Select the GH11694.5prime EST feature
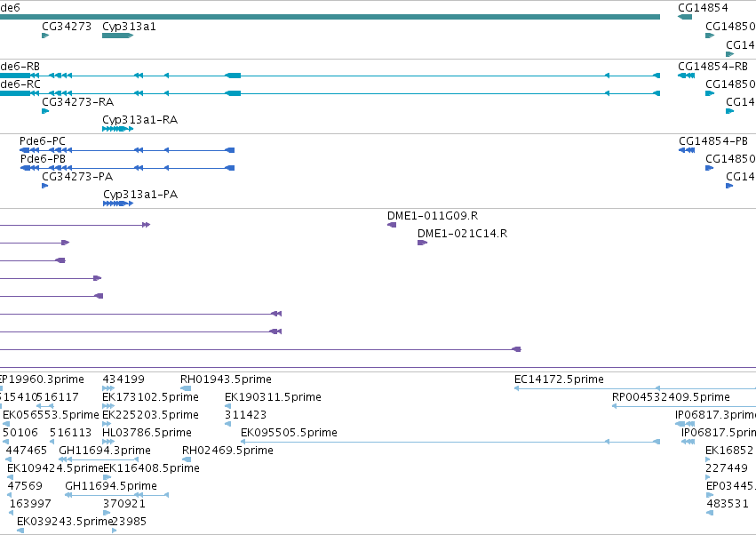756x535 pixels. click(x=116, y=495)
